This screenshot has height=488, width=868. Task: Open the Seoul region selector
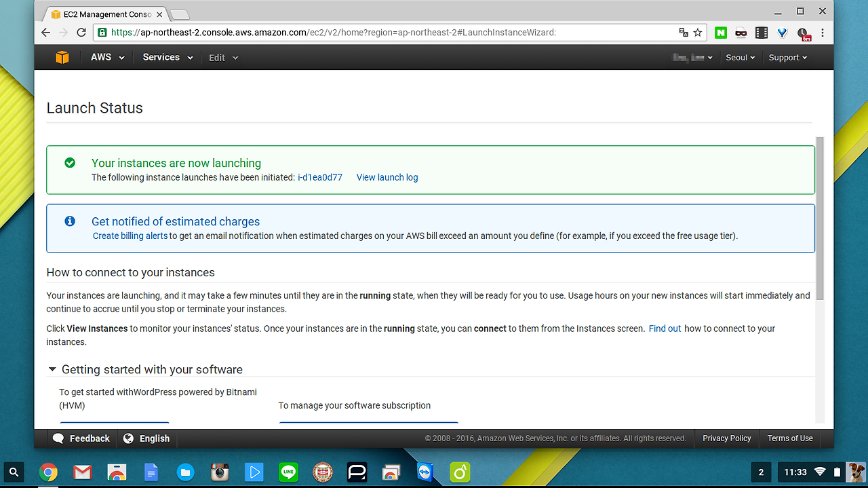pyautogui.click(x=741, y=58)
